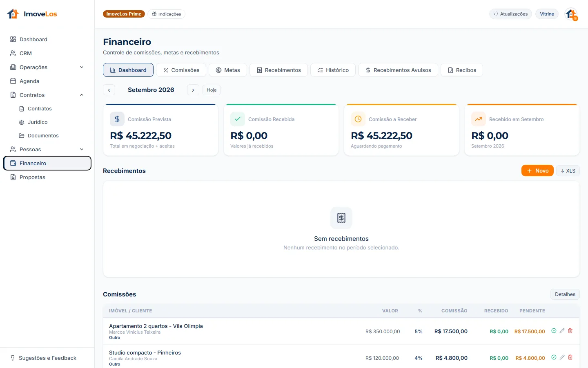Mark Studio compacto Pinheiros commission as received
Screen dimensions: 588x368
pyautogui.click(x=554, y=357)
